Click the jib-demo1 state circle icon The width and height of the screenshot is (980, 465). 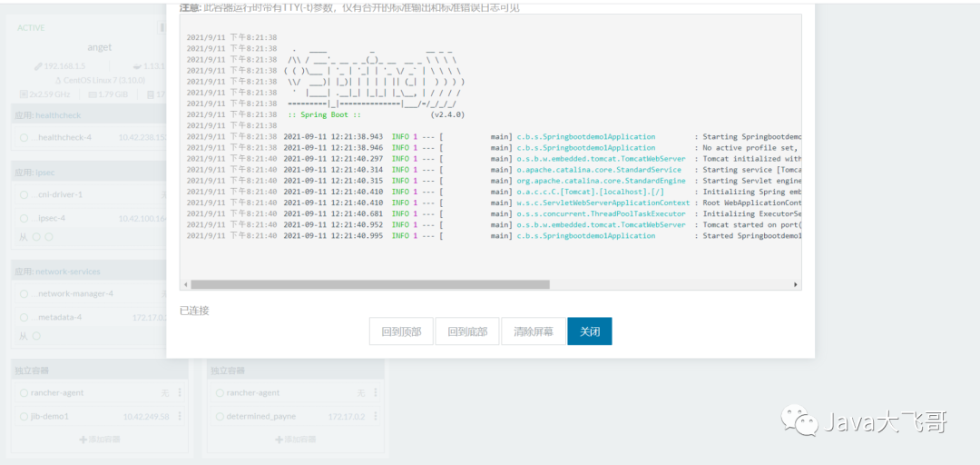pos(24,416)
